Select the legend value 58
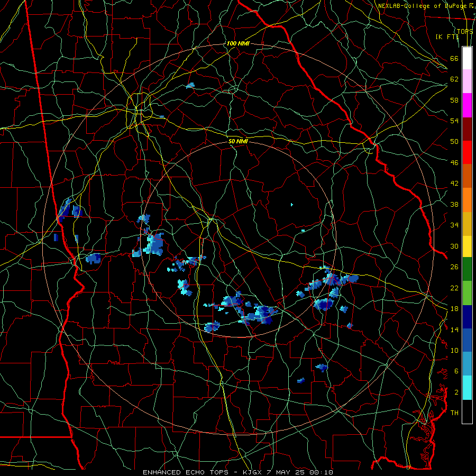 (454, 100)
